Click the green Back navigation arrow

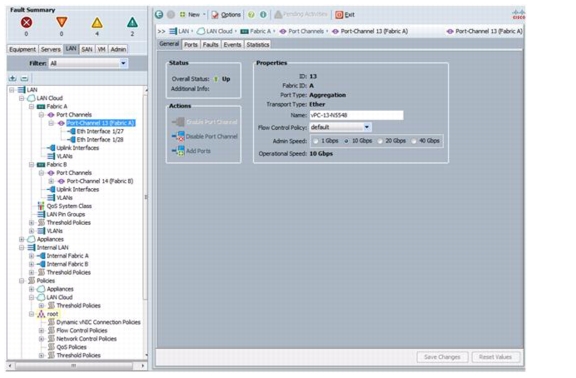[x=159, y=14]
